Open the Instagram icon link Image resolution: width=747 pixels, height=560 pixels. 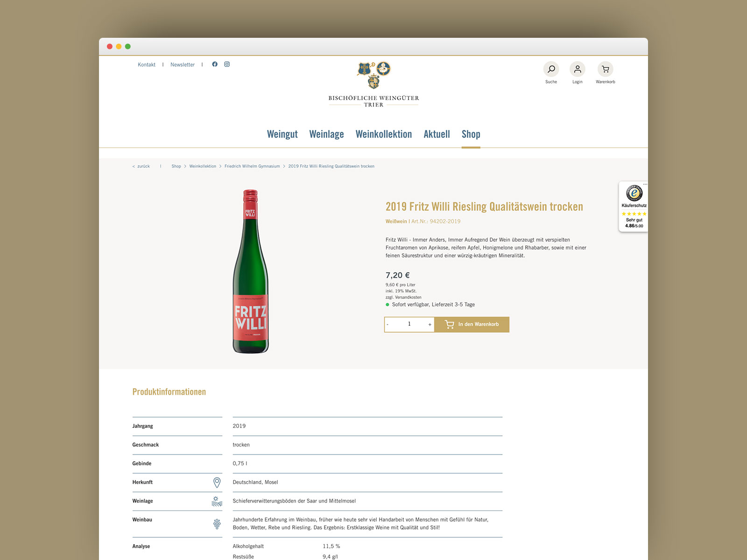click(x=227, y=64)
